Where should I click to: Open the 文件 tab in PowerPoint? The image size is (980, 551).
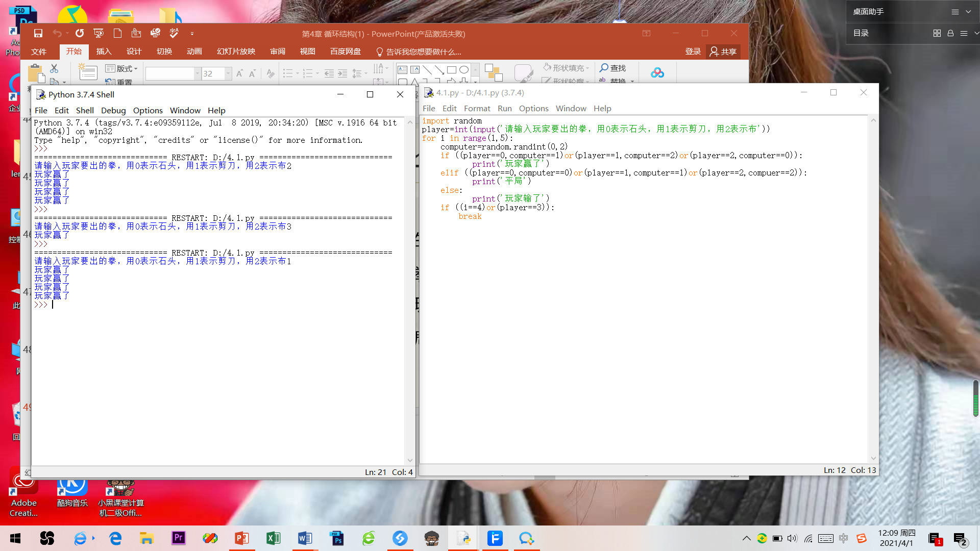(39, 52)
